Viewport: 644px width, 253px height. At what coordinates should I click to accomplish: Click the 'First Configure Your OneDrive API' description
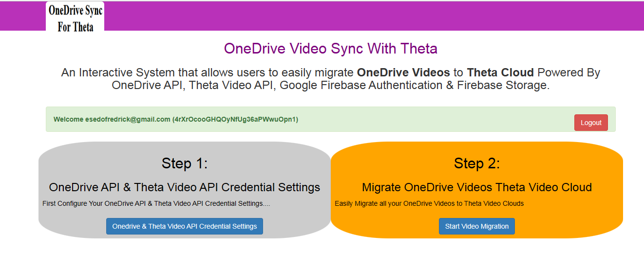coord(156,203)
